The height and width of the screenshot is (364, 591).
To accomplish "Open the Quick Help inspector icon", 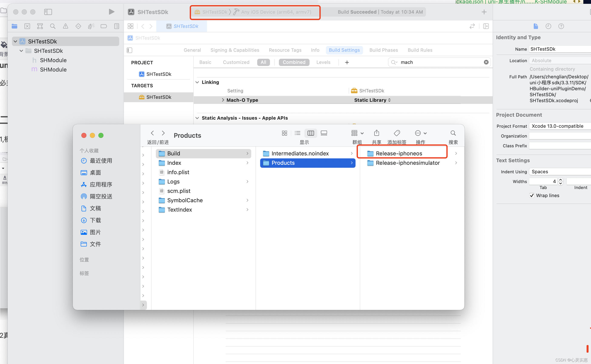I will pyautogui.click(x=561, y=26).
